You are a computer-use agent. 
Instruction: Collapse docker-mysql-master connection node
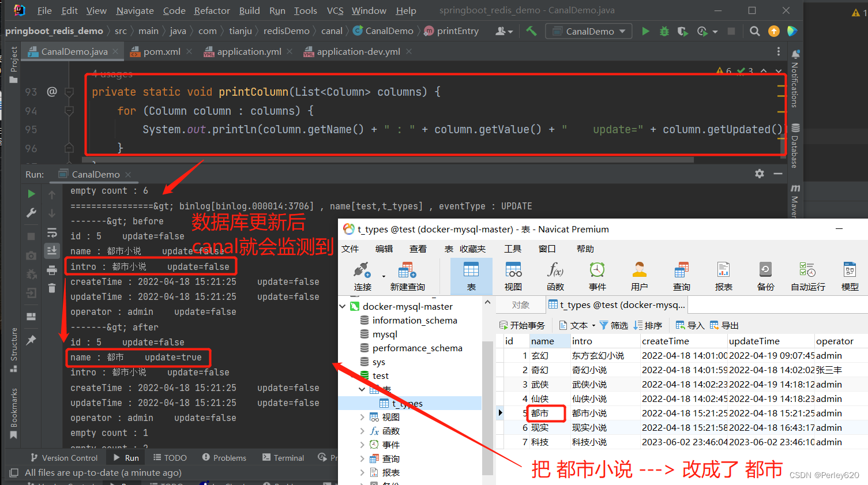(343, 306)
